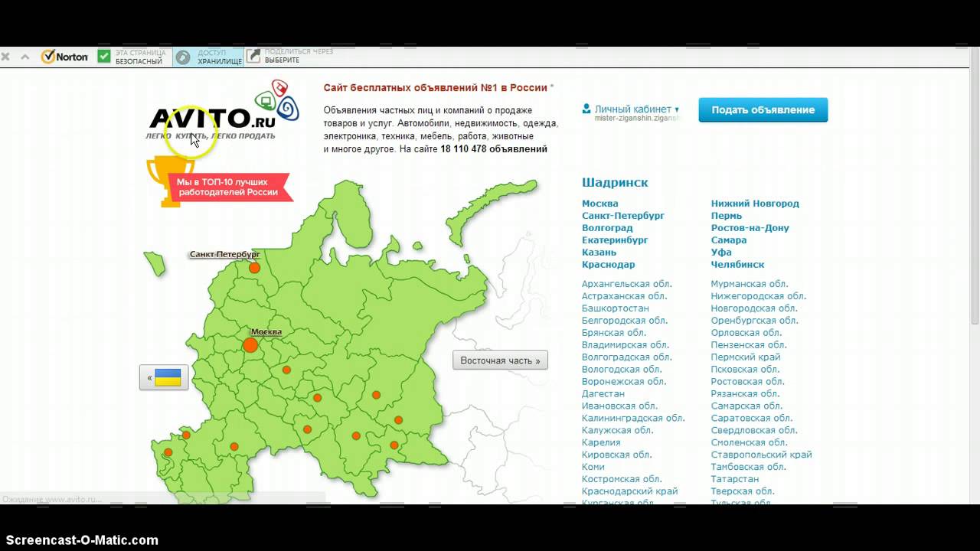
Task: Select the Санкт-Петербург dot on the map
Action: point(254,268)
